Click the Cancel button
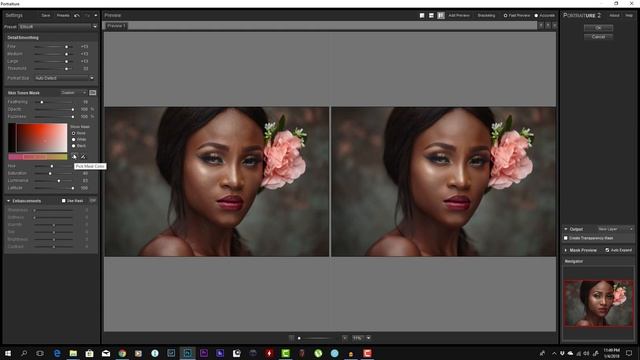Viewport: 640px width, 360px height. click(x=598, y=37)
